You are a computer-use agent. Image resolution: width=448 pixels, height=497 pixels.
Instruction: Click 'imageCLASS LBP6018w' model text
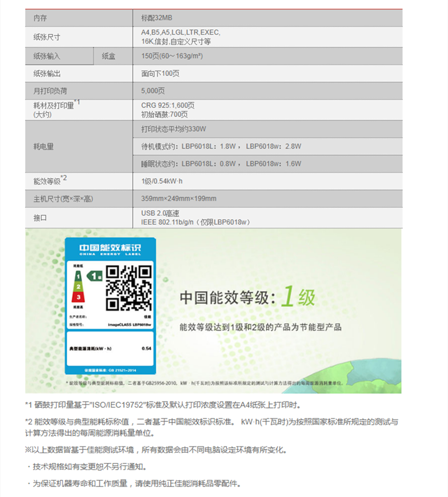tap(129, 324)
